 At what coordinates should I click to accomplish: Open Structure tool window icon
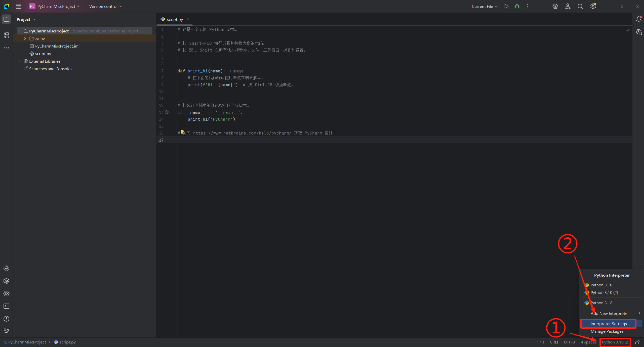click(x=6, y=35)
